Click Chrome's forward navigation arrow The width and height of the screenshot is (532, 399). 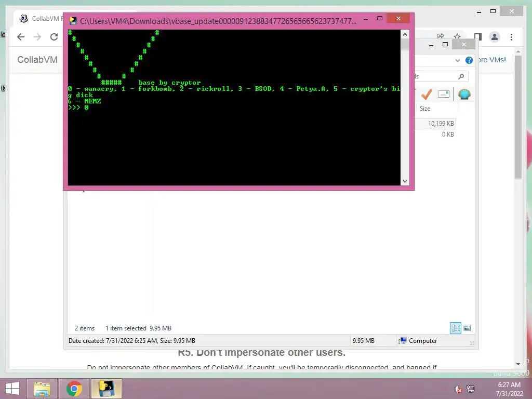click(37, 37)
